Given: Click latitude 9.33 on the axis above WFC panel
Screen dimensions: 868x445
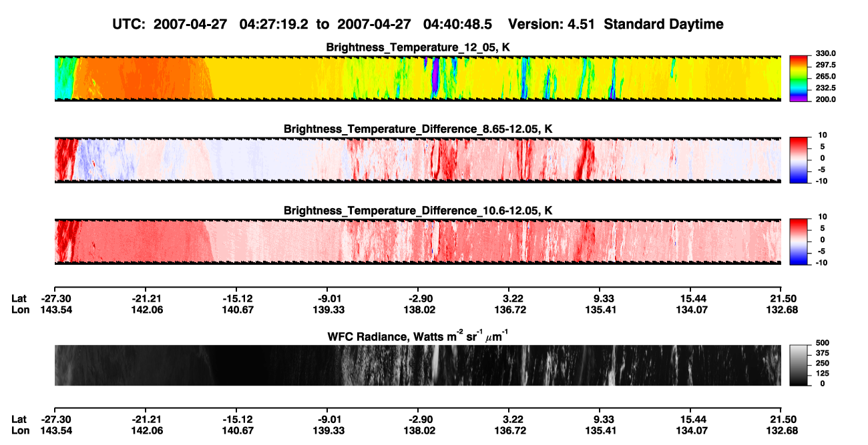Looking at the screenshot, I should click(x=603, y=298).
